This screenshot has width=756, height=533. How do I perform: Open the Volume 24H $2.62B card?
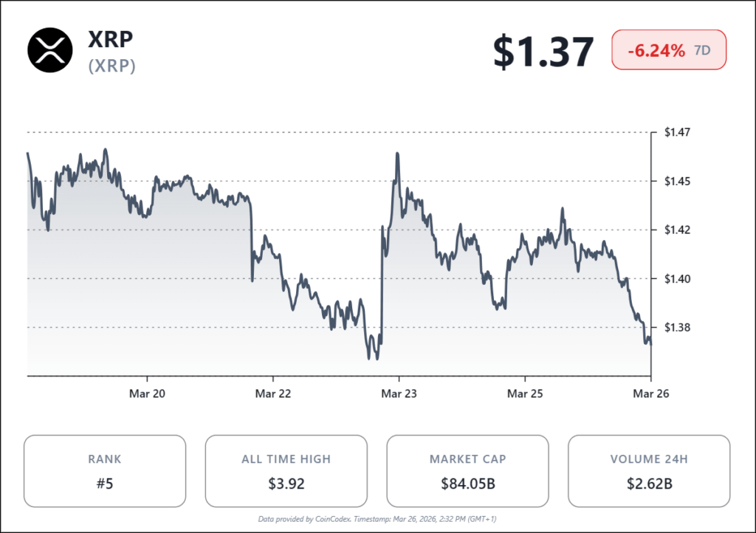(x=649, y=471)
